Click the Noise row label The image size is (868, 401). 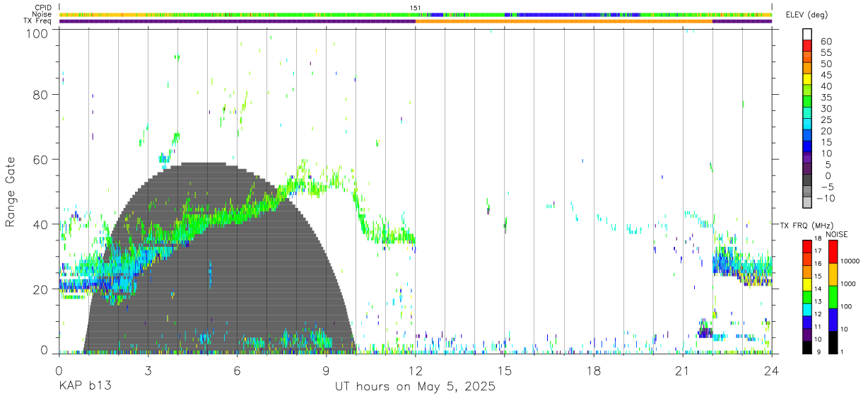click(x=42, y=14)
